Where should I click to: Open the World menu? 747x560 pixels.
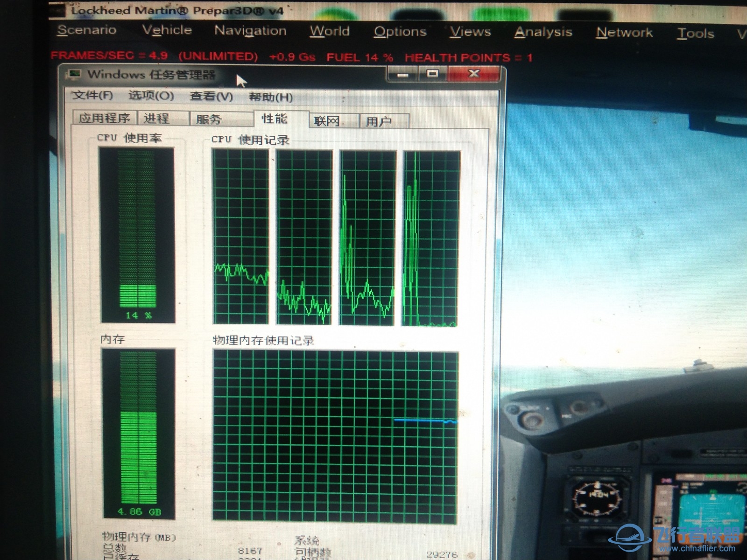[x=329, y=31]
